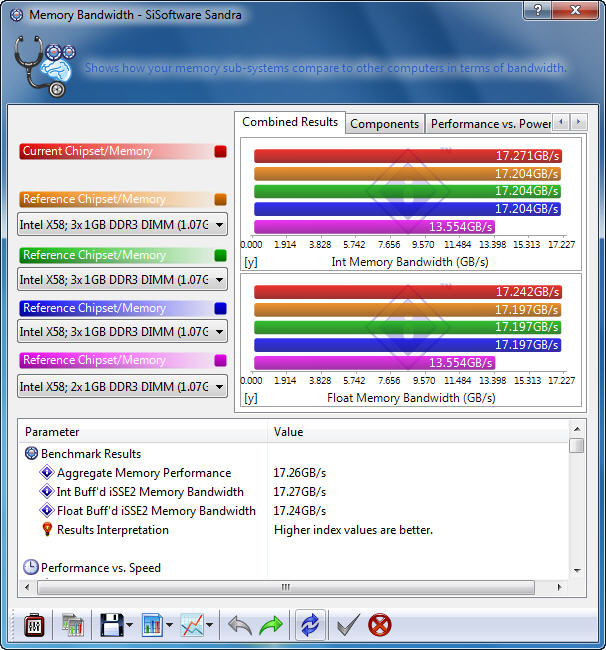Click the Benchmark Results group icon

coord(31,454)
